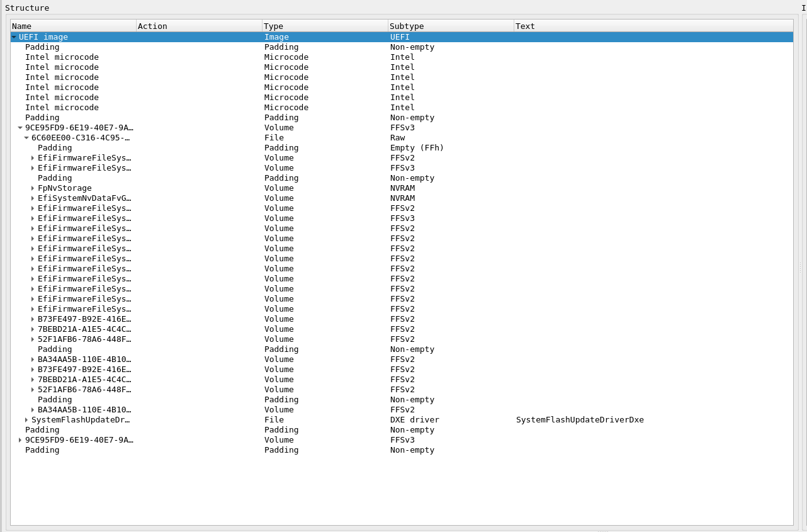This screenshot has width=807, height=532.
Task: Expand the 7BEBD21A-A1E5-4C4C volume
Action: (32, 329)
